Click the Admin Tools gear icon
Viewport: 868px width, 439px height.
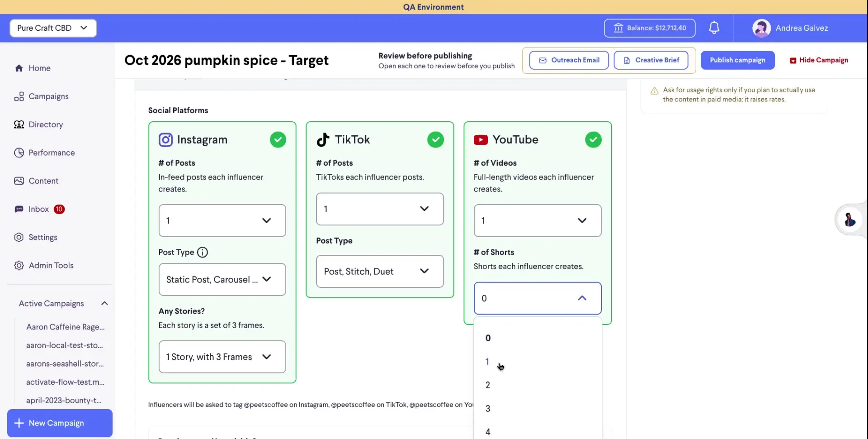pyautogui.click(x=19, y=265)
